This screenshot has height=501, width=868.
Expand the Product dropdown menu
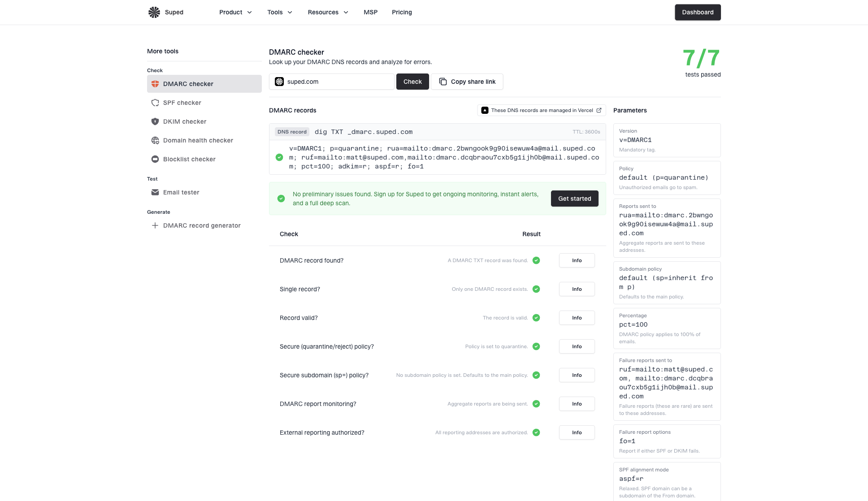[235, 12]
